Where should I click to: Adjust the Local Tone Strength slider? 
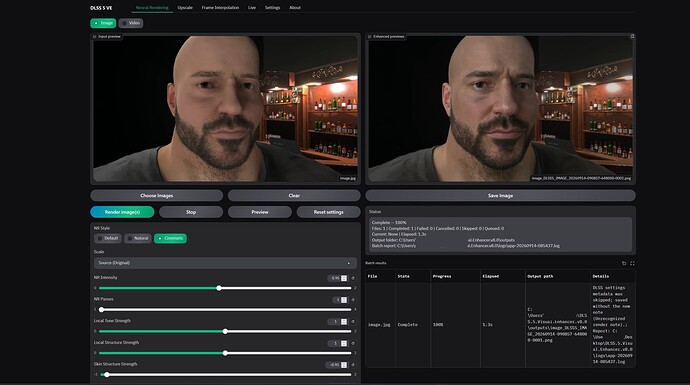point(225,331)
